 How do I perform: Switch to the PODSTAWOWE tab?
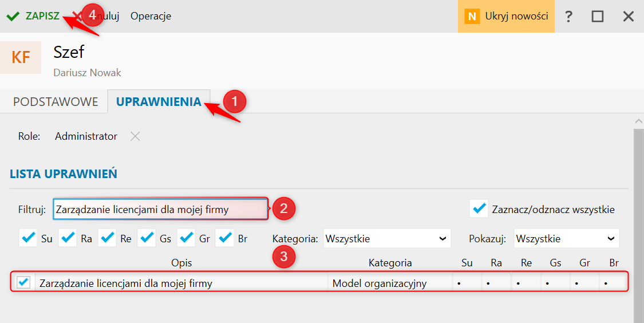56,102
